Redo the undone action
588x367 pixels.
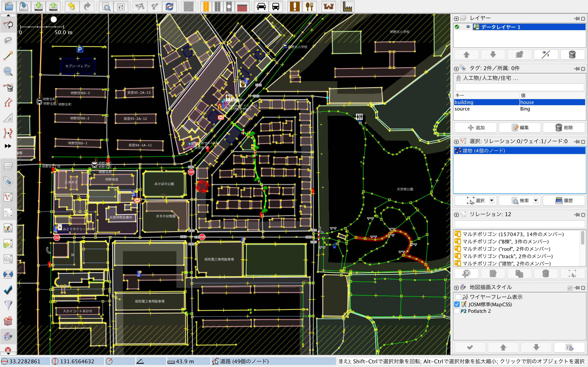tap(87, 7)
